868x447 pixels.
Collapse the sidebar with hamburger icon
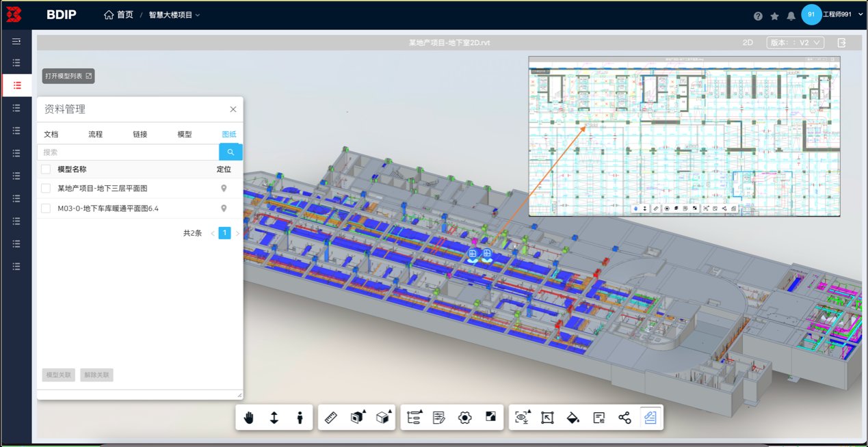[x=16, y=42]
